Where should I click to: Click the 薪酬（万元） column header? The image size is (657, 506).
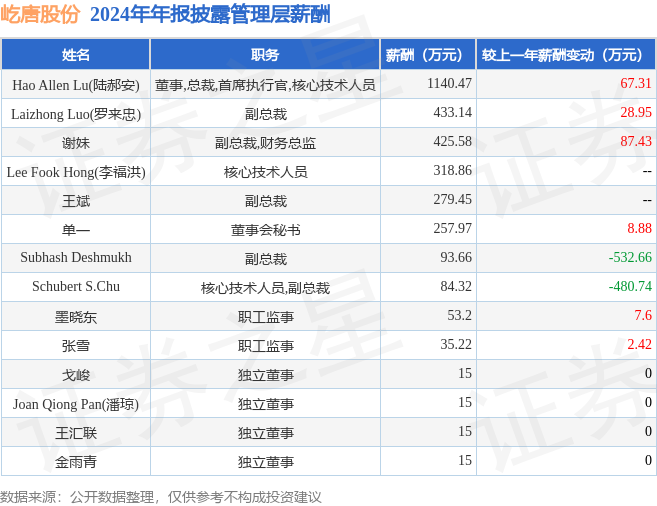tap(428, 54)
